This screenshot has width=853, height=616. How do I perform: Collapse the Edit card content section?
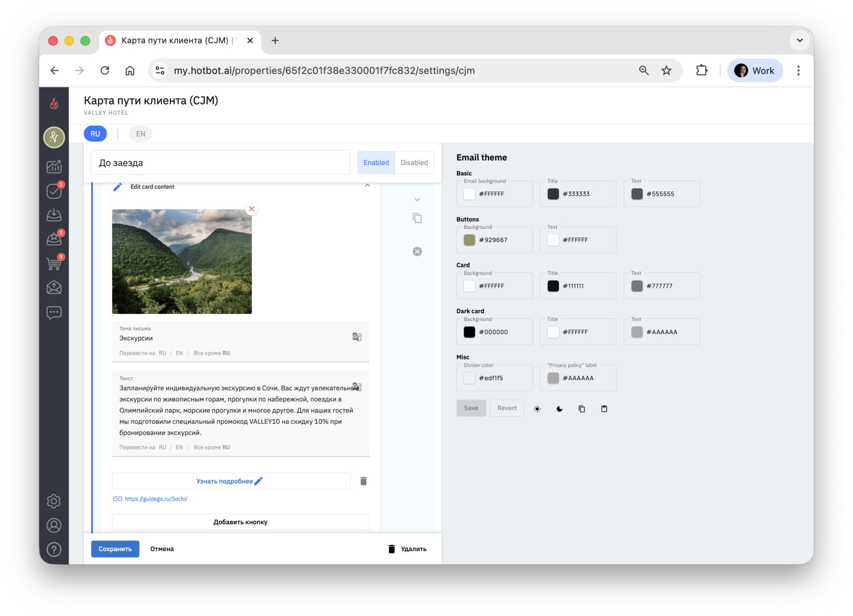coord(367,186)
